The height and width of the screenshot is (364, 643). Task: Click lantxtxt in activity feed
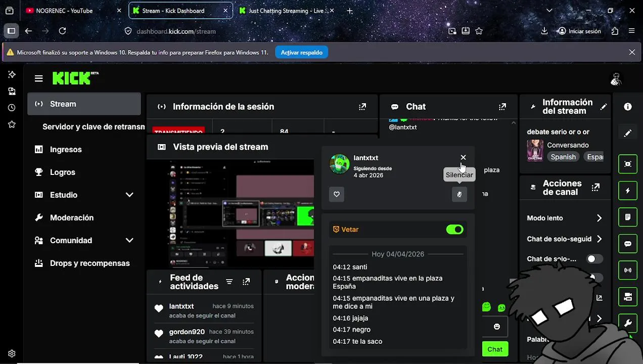click(x=181, y=306)
